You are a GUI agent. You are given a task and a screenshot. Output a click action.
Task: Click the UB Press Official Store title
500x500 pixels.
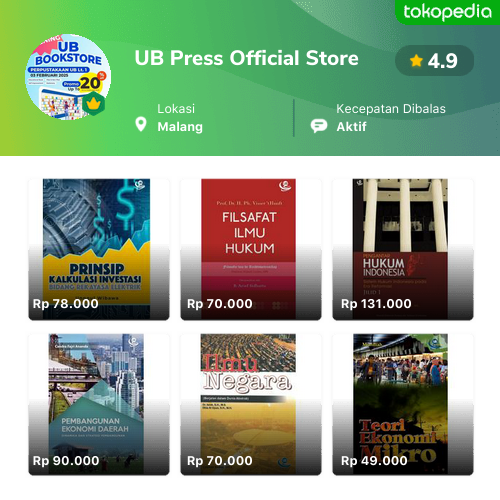coord(247,58)
